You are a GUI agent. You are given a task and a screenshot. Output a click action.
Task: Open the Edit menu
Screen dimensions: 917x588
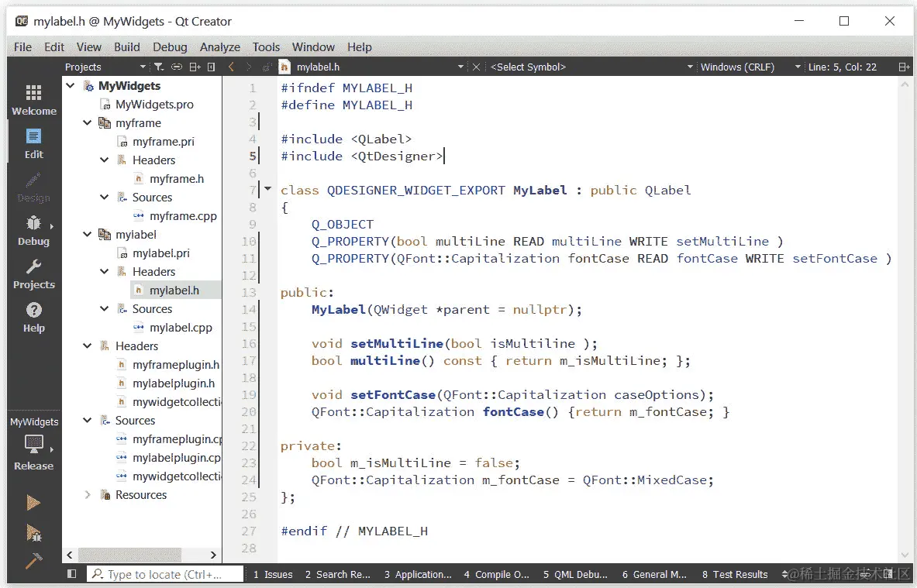click(53, 46)
